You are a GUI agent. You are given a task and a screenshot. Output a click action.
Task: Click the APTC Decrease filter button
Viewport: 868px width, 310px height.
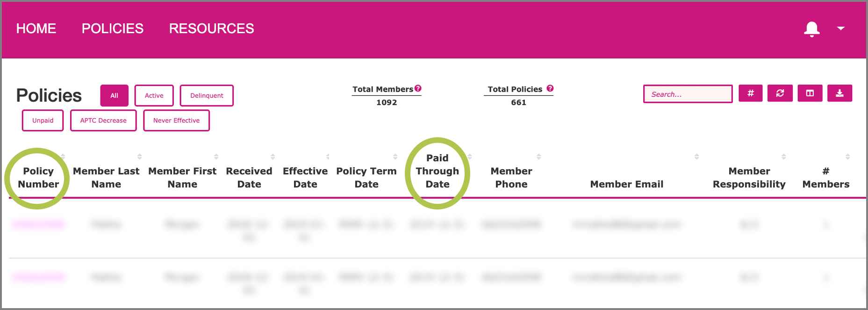coord(103,121)
